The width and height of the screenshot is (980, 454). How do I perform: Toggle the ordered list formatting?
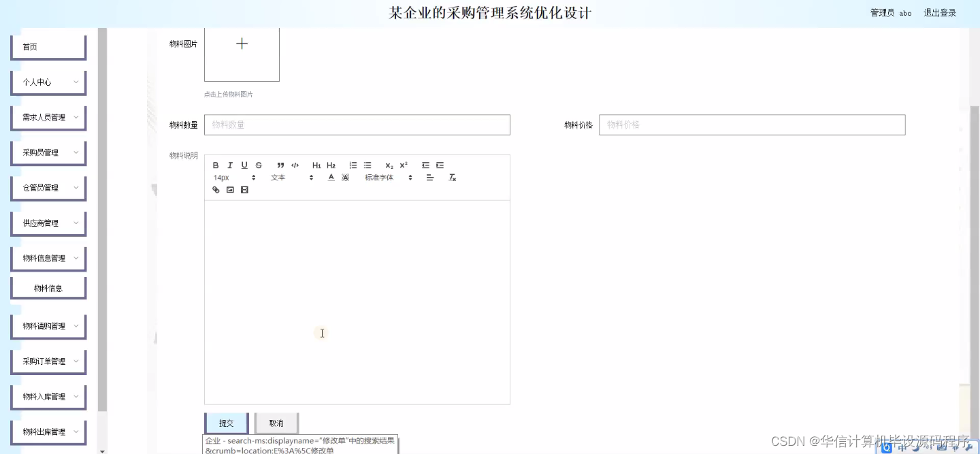click(353, 165)
